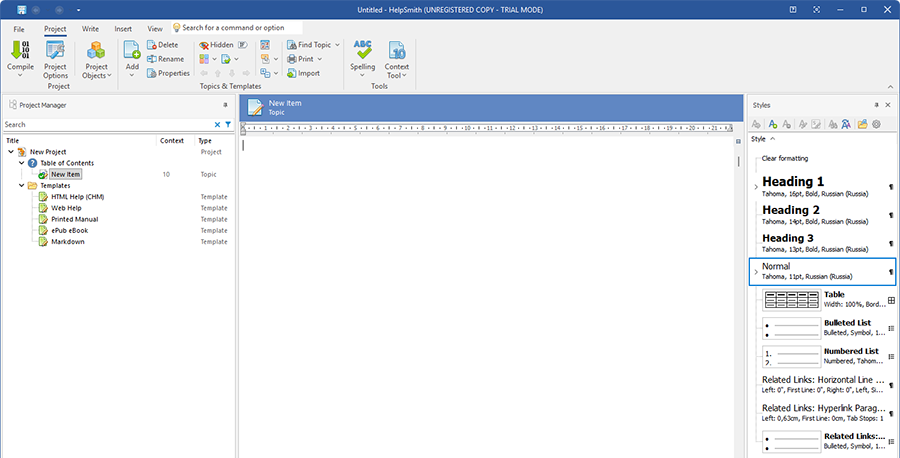Viewport: 900px width, 458px height.
Task: Close the Styles panel
Action: click(888, 105)
